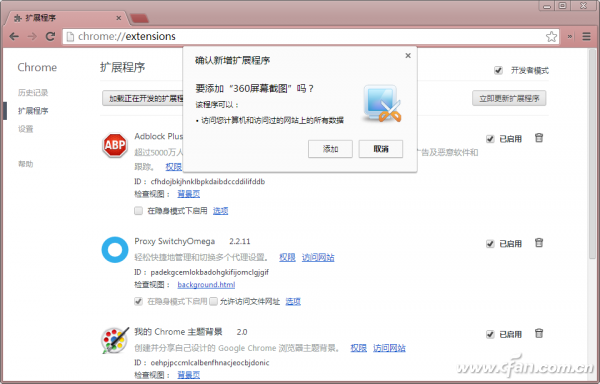Click 立即更新扩展程序 button

[509, 98]
